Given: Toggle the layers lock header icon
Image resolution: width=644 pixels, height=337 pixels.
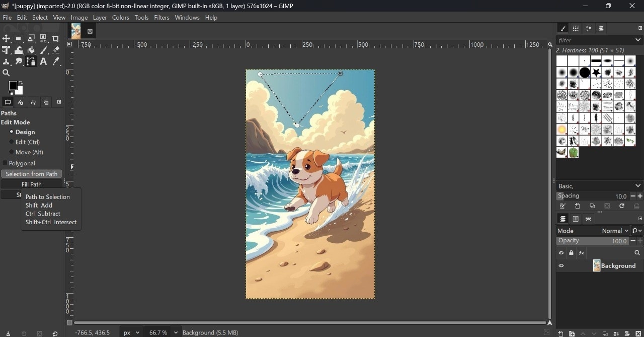Looking at the screenshot, I should point(571,253).
